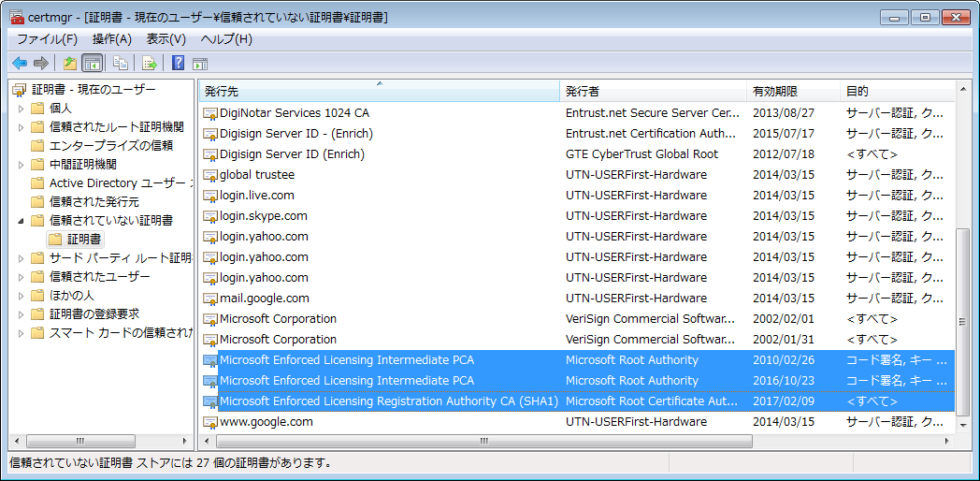The image size is (980, 481).
Task: Click folder icon of ほかの人 node
Action: tap(38, 295)
